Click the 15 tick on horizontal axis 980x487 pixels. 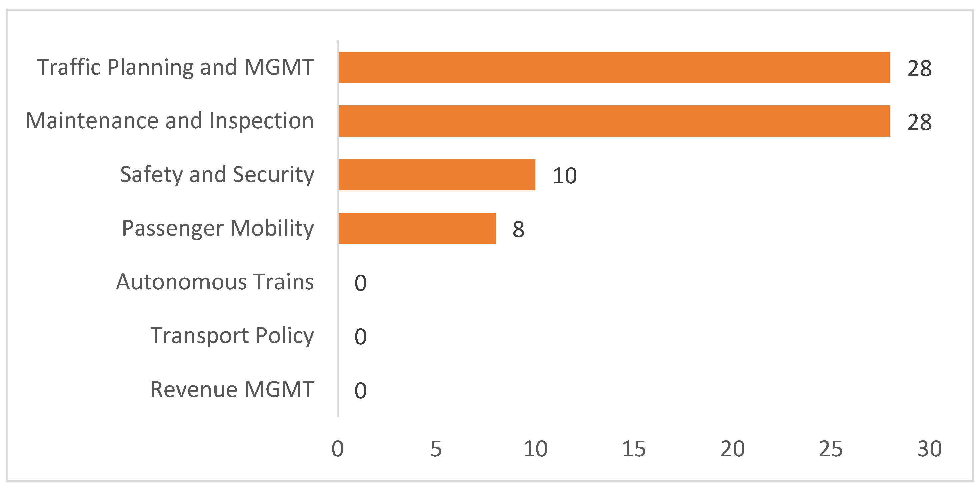[x=634, y=449]
